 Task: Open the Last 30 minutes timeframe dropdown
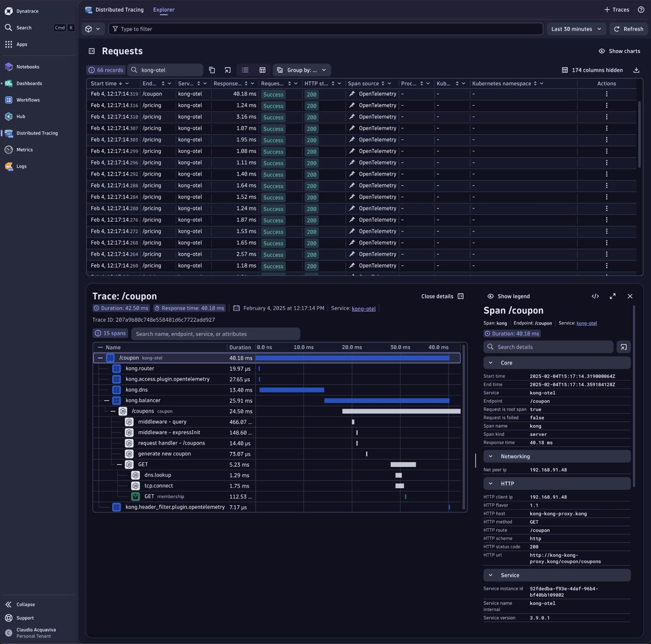pos(576,29)
